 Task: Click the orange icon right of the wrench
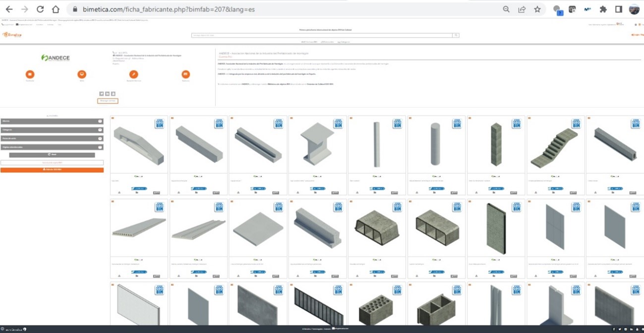coord(185,74)
